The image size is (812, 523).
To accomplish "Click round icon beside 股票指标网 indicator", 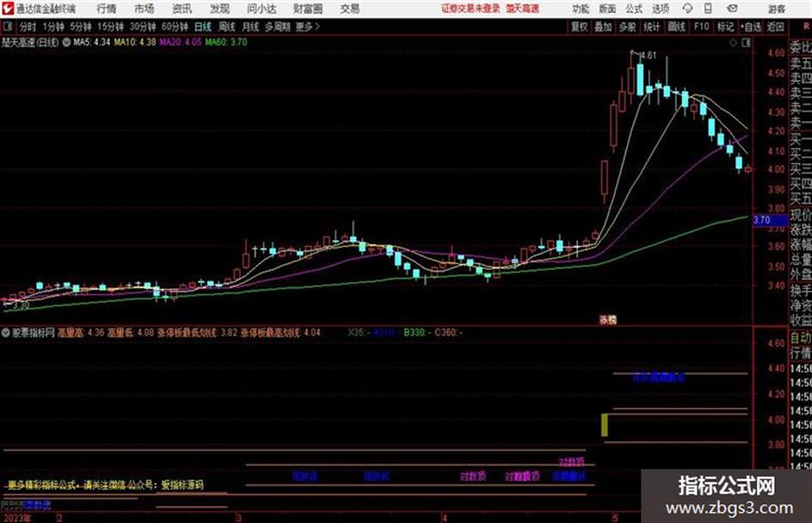I will (x=6, y=332).
